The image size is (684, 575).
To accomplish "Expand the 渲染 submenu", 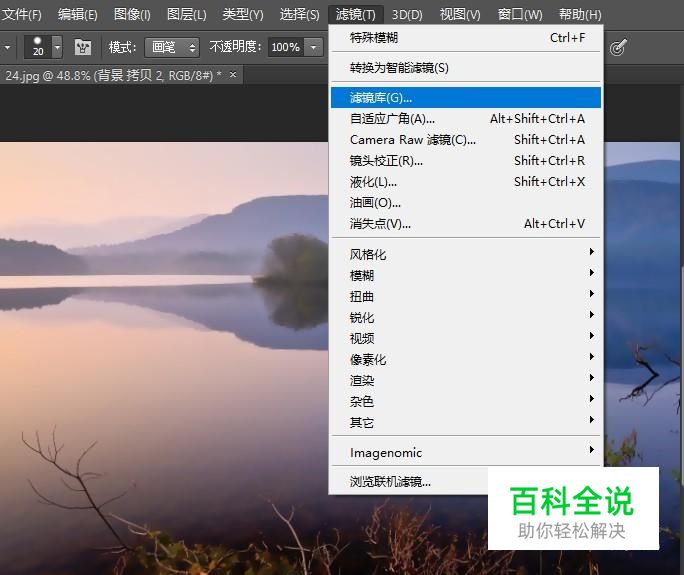I will 466,380.
